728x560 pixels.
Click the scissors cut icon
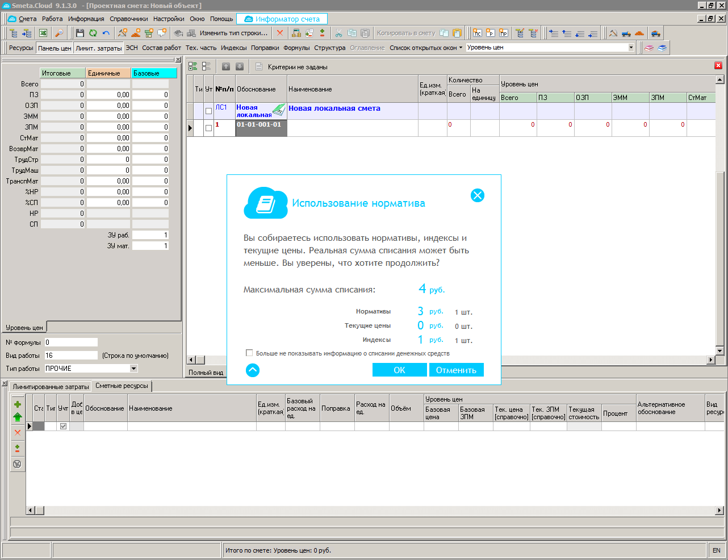(338, 33)
